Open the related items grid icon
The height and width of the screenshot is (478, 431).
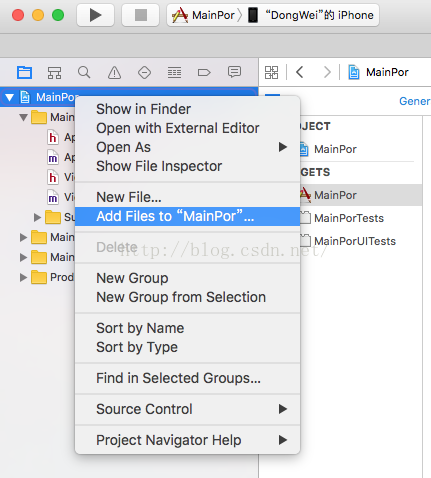(x=271, y=72)
